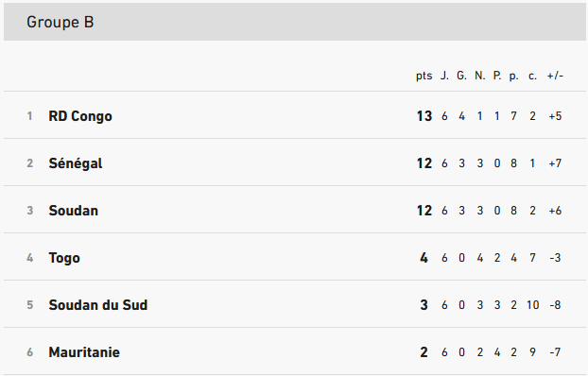Click the G. column header
588x376 pixels.
(461, 76)
